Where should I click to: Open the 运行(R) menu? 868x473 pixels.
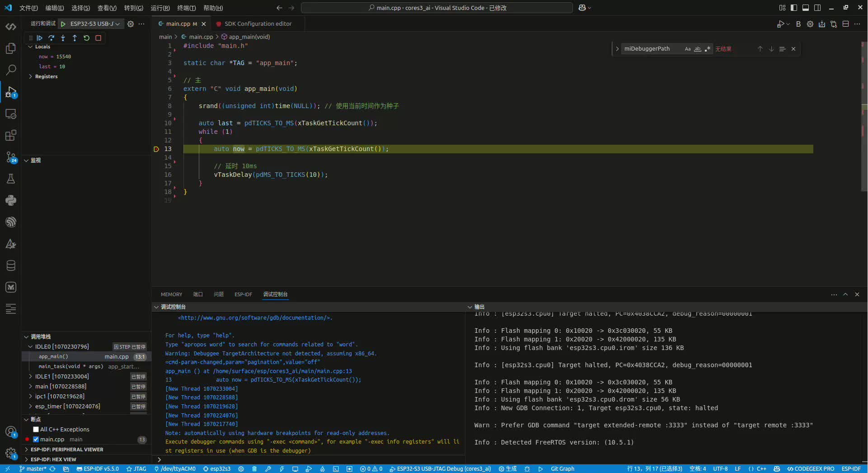click(160, 8)
